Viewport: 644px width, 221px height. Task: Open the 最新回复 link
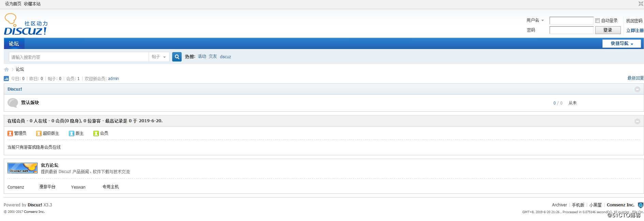click(635, 78)
